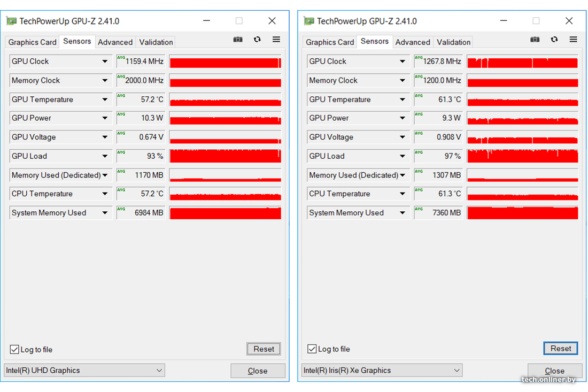Switch to Graphics Card tab in right window

(x=330, y=42)
